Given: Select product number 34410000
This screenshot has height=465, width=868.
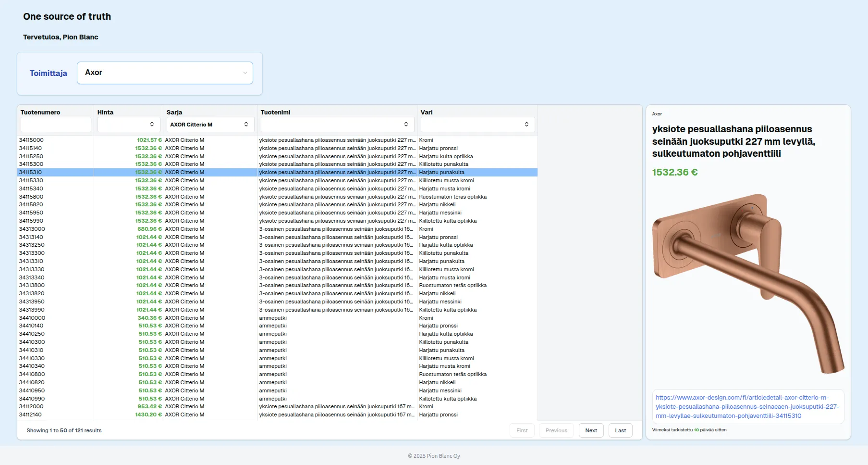Looking at the screenshot, I should pyautogui.click(x=32, y=318).
